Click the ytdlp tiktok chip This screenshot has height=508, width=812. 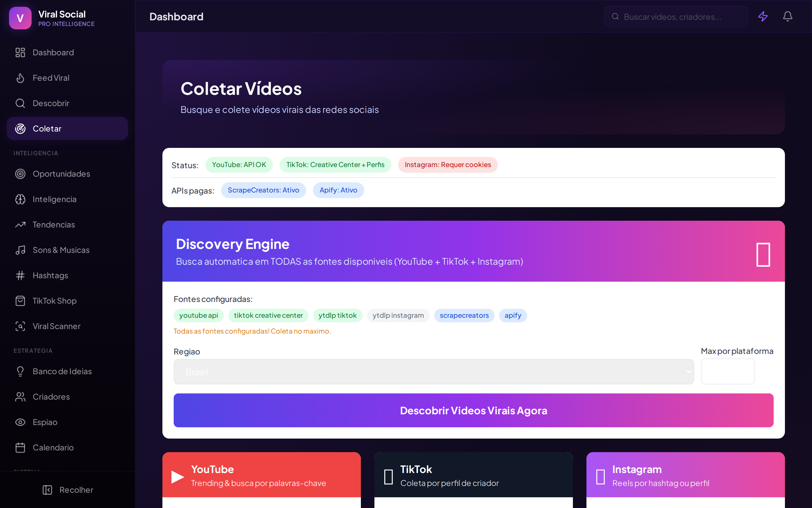(x=337, y=316)
